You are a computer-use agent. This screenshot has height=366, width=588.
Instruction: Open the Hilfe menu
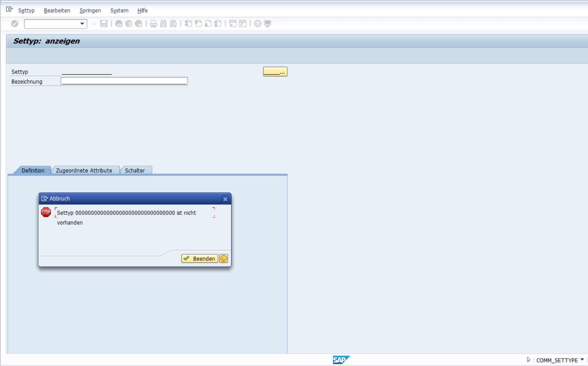coord(142,10)
